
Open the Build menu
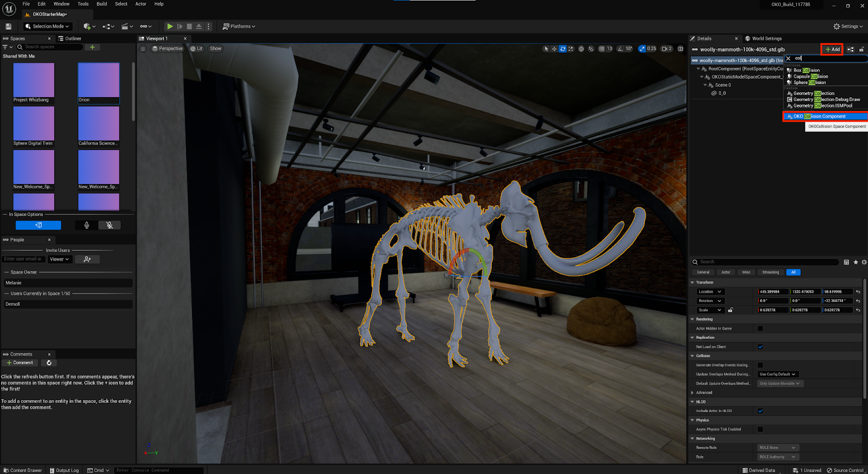pyautogui.click(x=101, y=4)
